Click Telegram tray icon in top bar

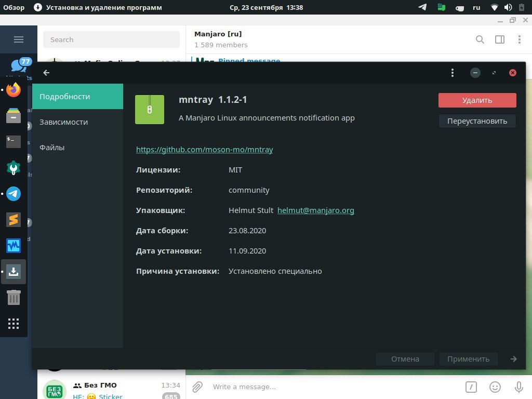click(422, 7)
